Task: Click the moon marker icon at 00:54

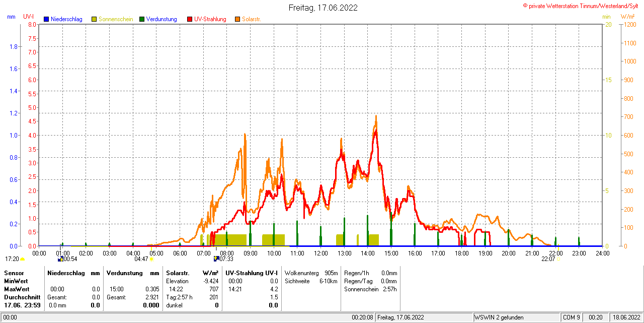Action: (60, 259)
